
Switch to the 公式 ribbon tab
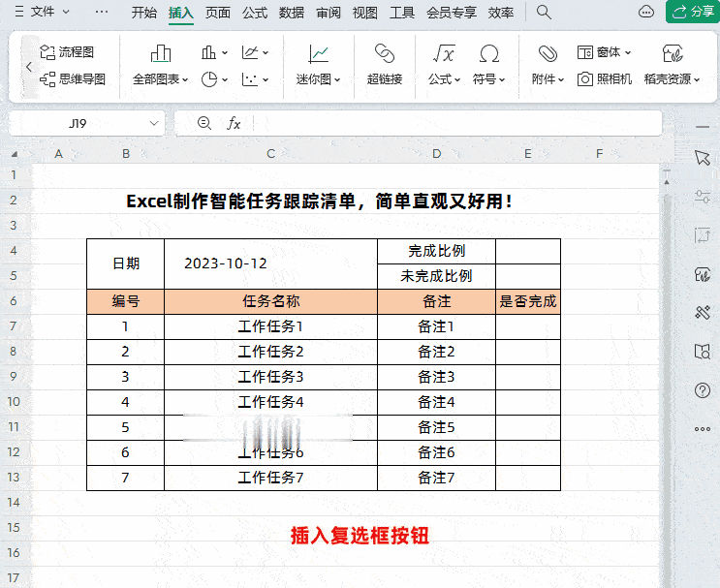click(255, 13)
